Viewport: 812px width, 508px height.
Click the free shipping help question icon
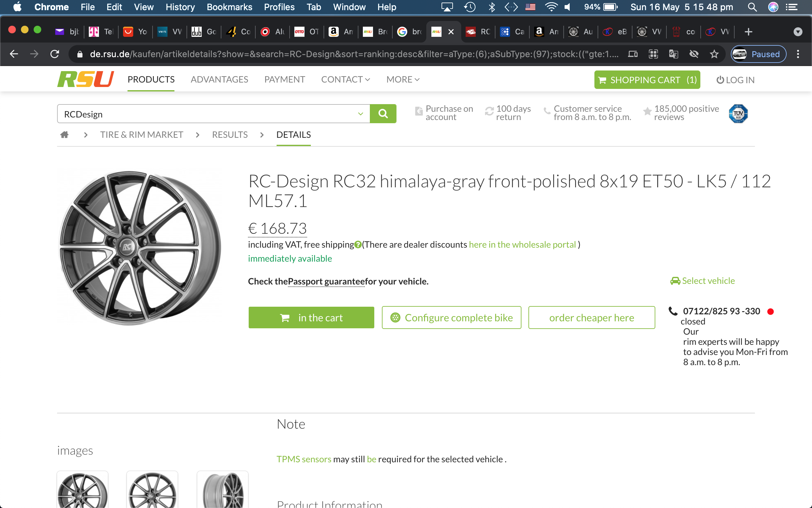point(358,244)
